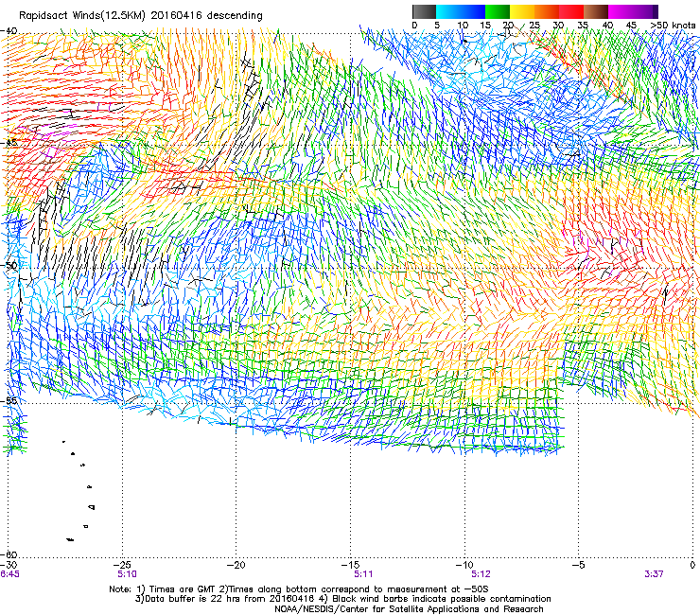Click the -10 longitude axis label

point(464,565)
